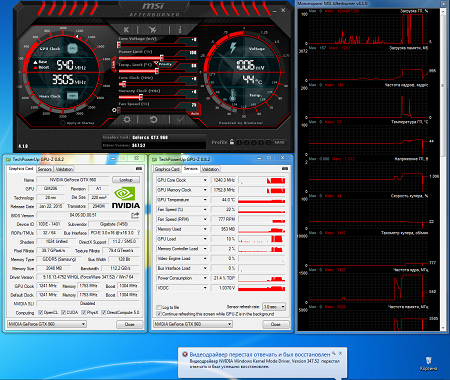Enable the Log to file checkbox
450x380 pixels.
(x=159, y=307)
